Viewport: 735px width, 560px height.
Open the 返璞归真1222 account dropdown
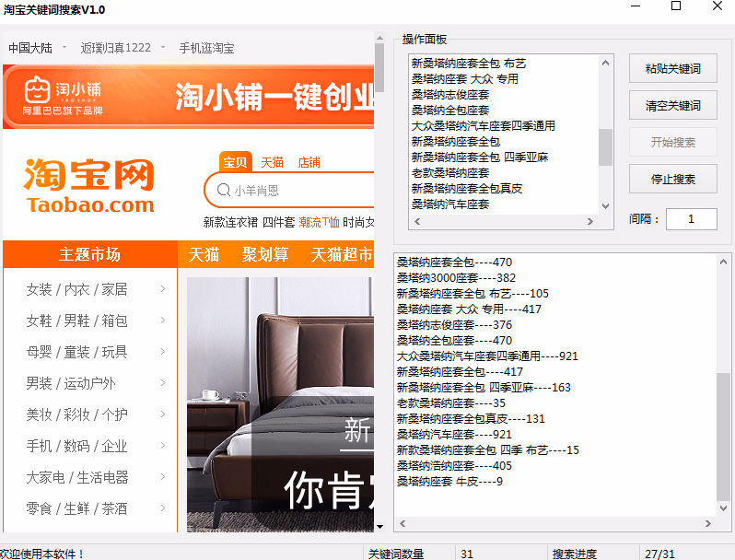click(x=122, y=48)
